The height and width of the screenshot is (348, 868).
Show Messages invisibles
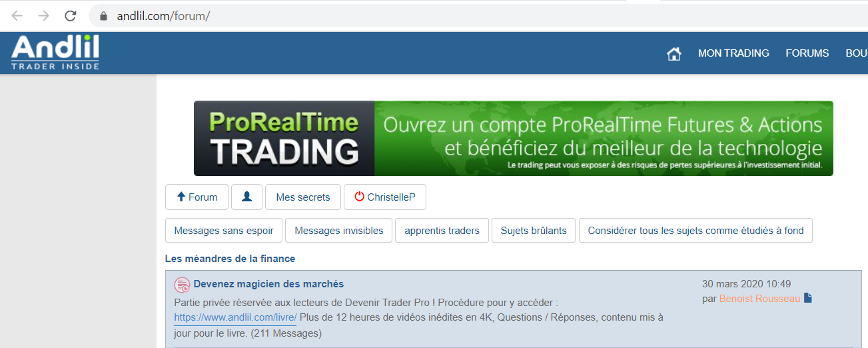[x=339, y=231]
